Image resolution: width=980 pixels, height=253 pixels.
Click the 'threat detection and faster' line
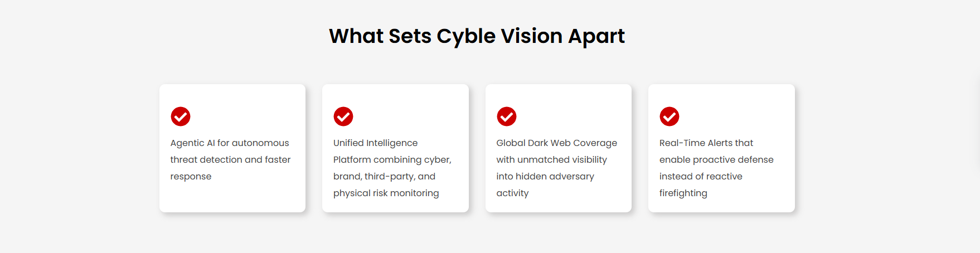point(230,160)
